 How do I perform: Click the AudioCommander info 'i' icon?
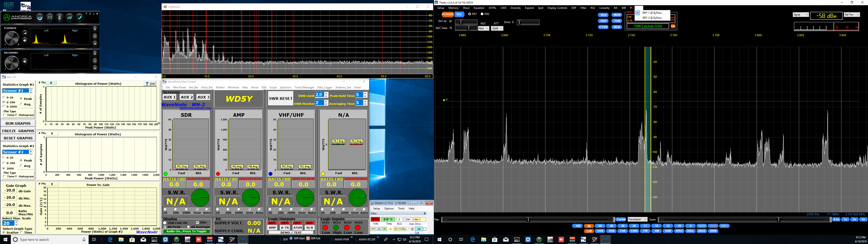pos(90,14)
